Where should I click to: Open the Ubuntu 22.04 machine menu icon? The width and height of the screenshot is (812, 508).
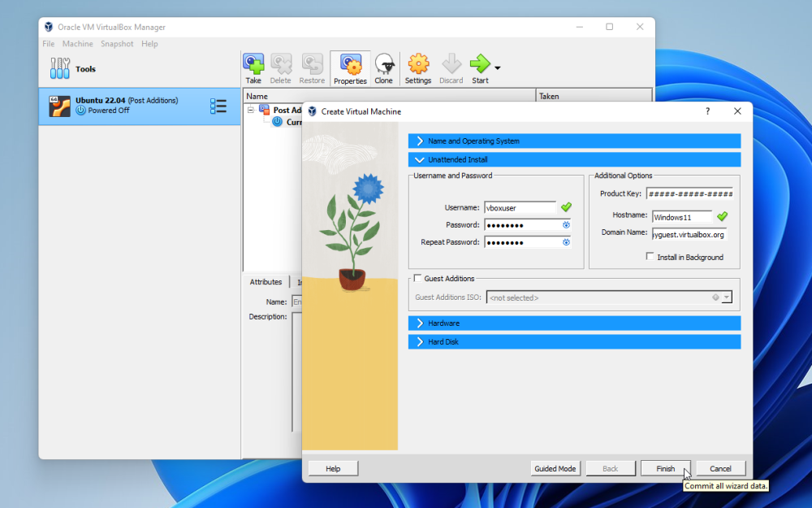[x=218, y=106]
